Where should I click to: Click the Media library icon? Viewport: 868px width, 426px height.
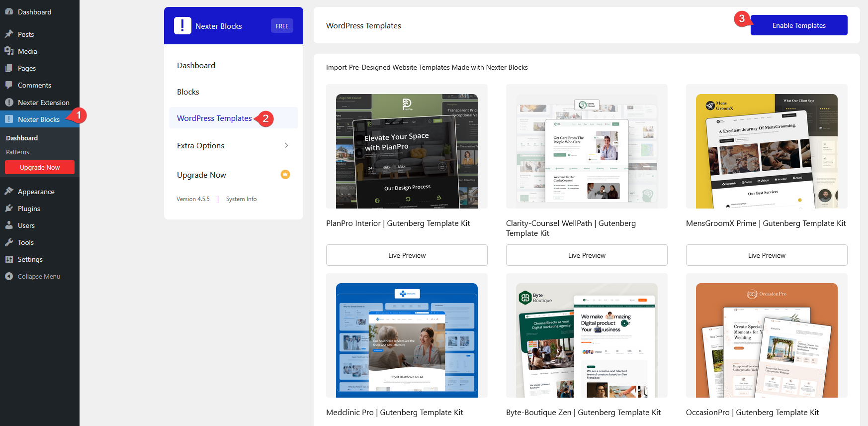point(9,51)
